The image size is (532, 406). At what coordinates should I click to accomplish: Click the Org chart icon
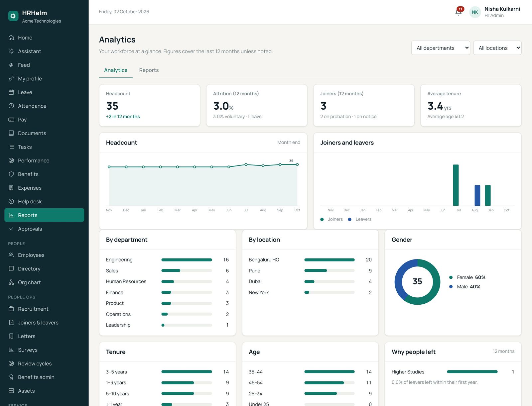click(x=11, y=282)
